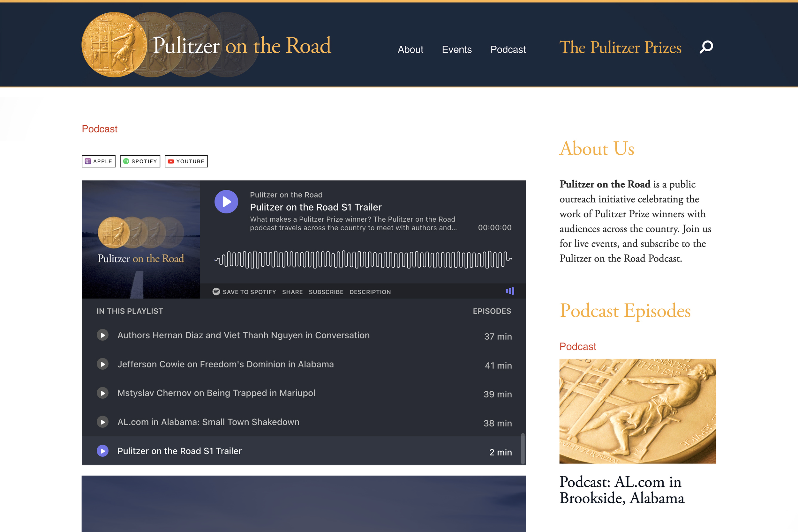This screenshot has height=532, width=798.
Task: Play the S1 Trailer main play button
Action: tap(227, 202)
